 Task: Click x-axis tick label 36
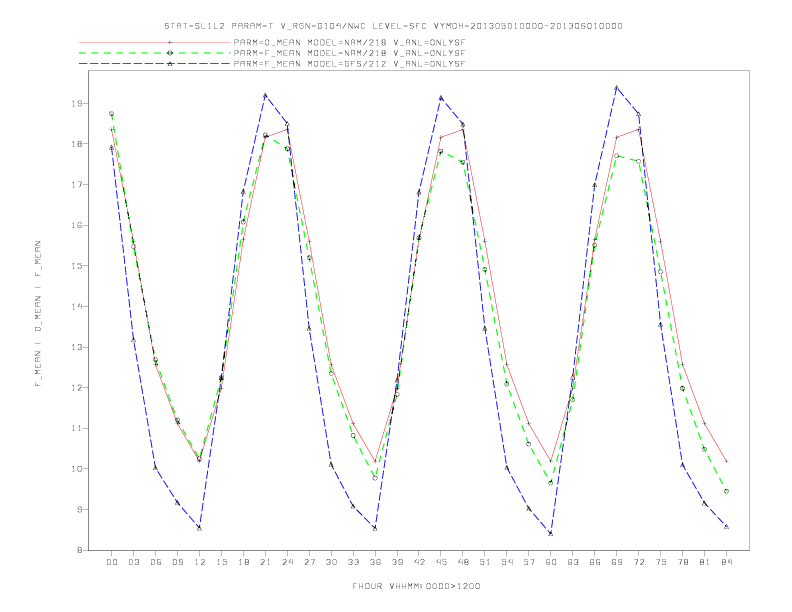375,562
